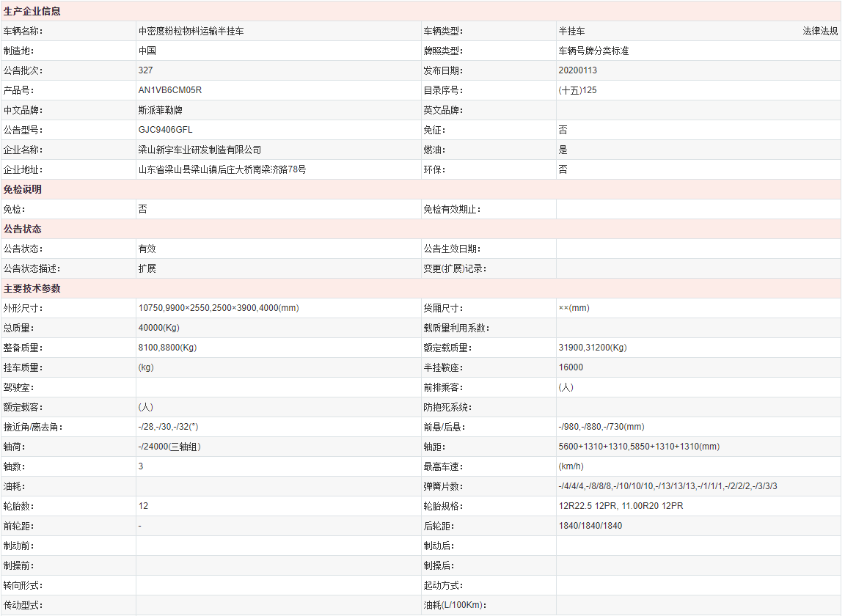Image resolution: width=845 pixels, height=616 pixels.
Task: Click the Chinese brand 斯派菲勒牌
Action: [x=160, y=110]
